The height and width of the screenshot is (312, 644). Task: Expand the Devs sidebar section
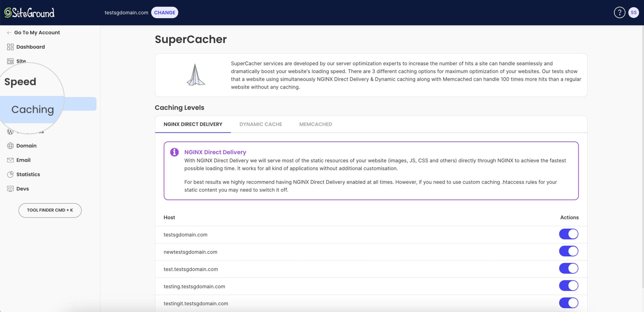coord(23,189)
